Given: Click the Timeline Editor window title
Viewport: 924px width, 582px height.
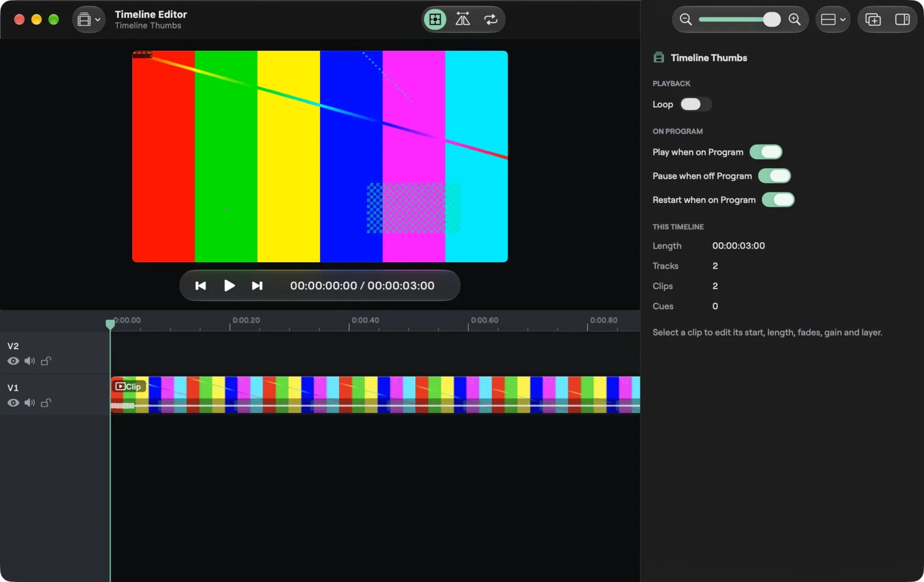Looking at the screenshot, I should coord(151,14).
